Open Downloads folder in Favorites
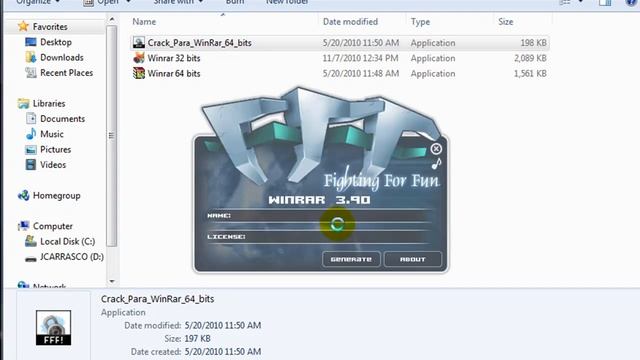The image size is (640, 360). point(62,58)
